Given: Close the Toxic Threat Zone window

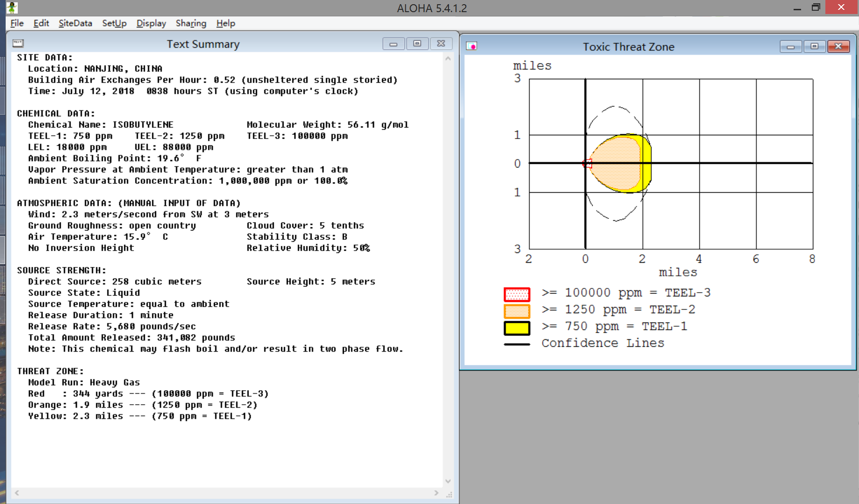Looking at the screenshot, I should (x=838, y=47).
